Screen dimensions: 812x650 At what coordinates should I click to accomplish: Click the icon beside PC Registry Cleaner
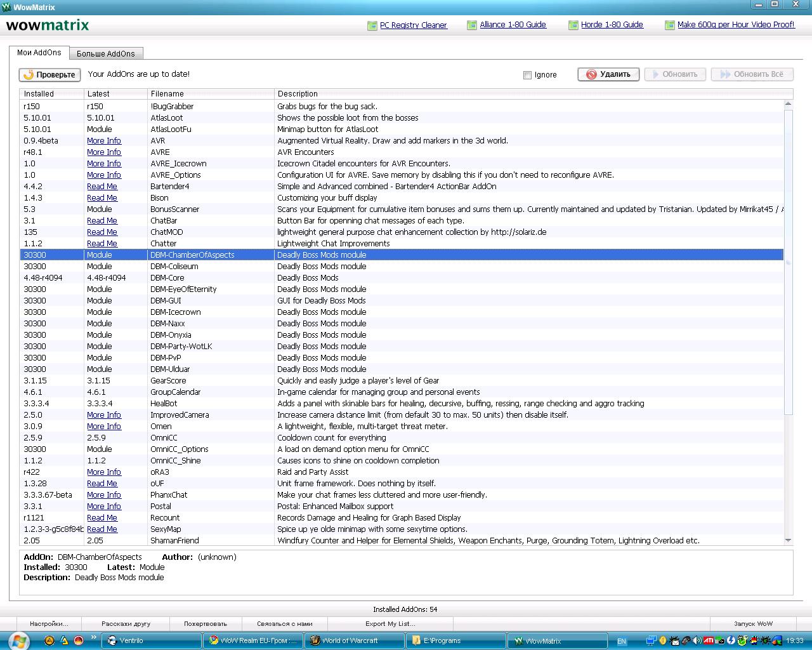coord(372,25)
